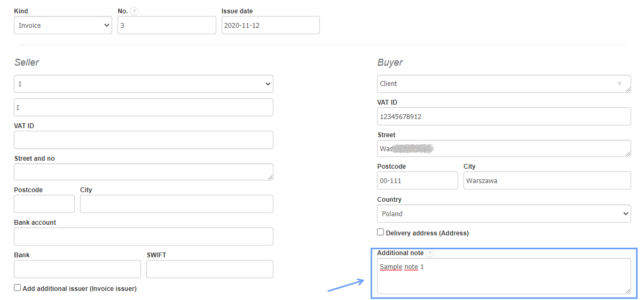Click the Buyer City Warszawa field
644x300 pixels.
[x=547, y=180]
